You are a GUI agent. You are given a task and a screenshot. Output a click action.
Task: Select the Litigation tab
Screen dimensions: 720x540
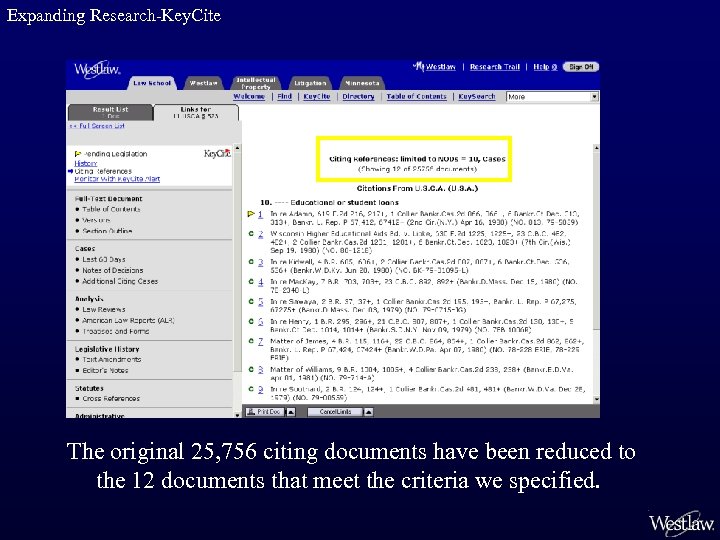tap(310, 83)
